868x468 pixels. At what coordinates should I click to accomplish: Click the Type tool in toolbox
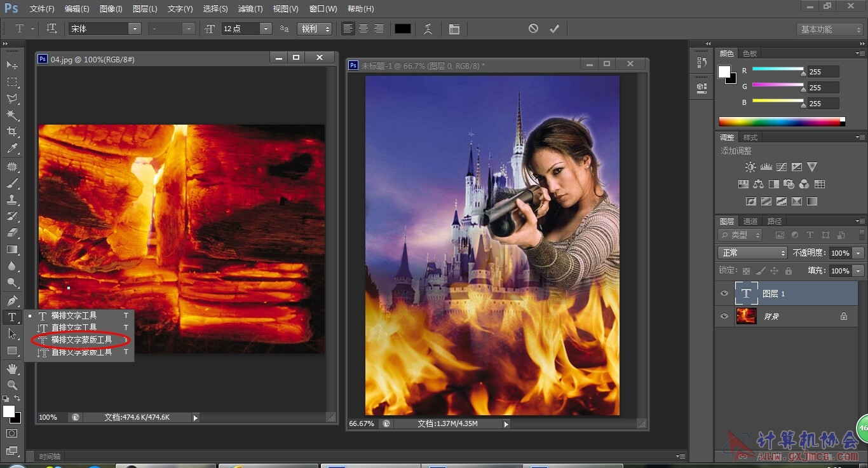[x=12, y=317]
